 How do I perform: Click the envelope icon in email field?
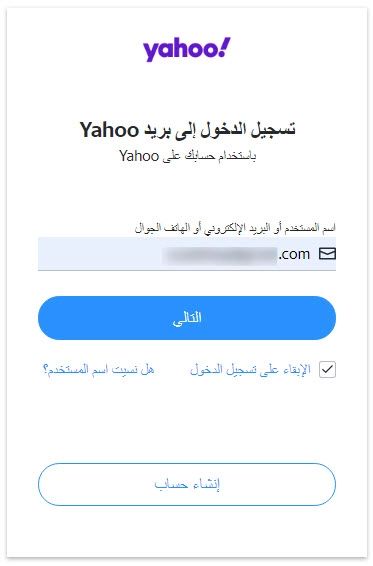pyautogui.click(x=327, y=254)
